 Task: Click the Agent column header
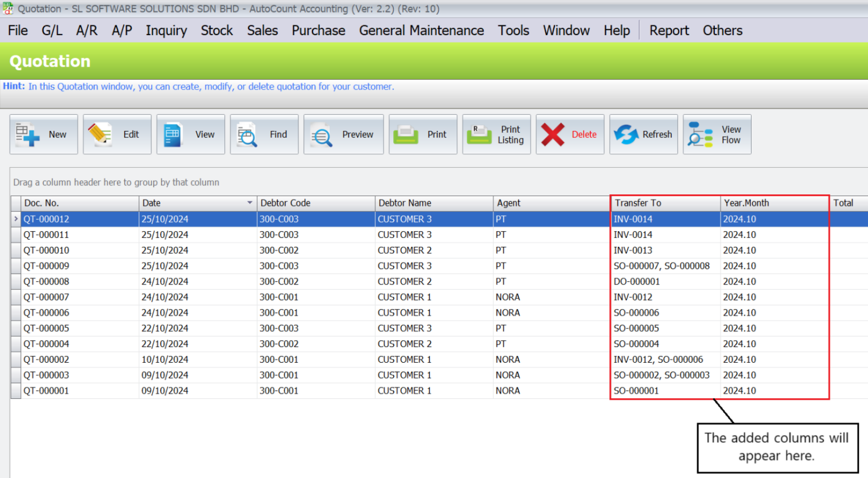pos(552,203)
